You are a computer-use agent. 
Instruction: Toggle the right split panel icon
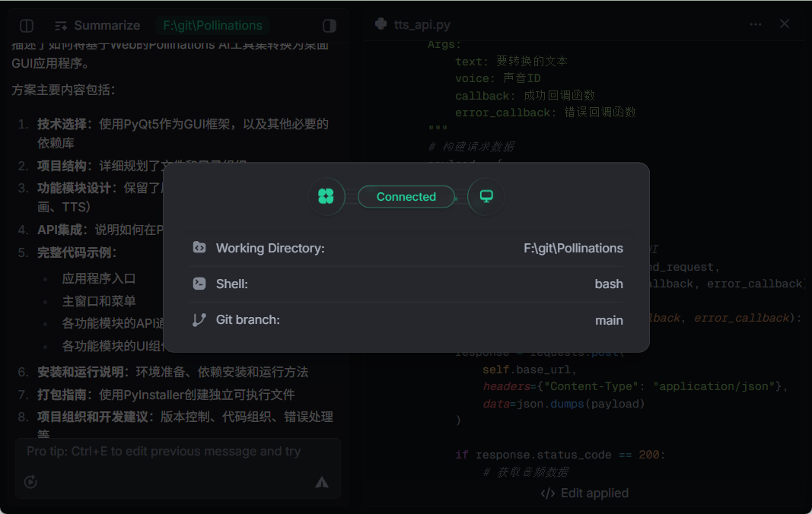pos(330,25)
